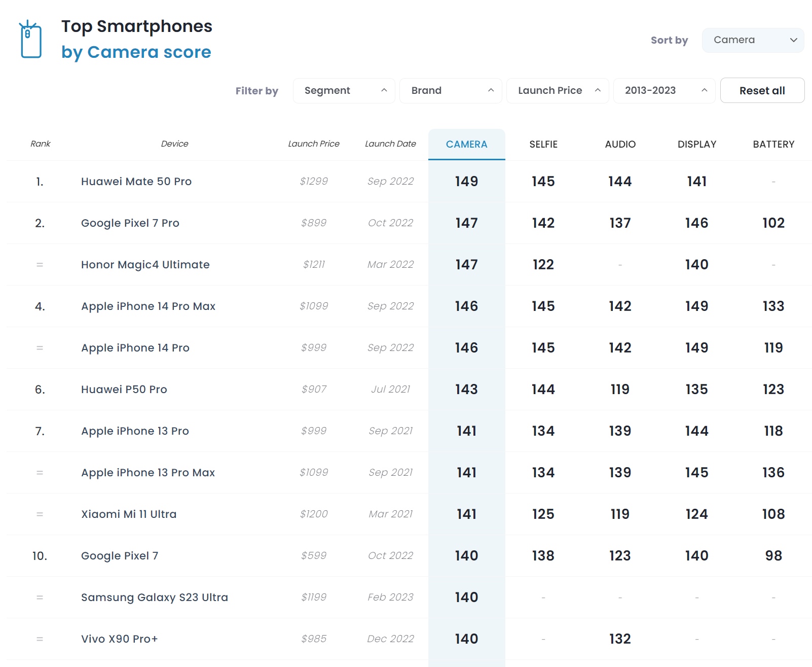Click the Jul 2021 launch date cell

point(390,390)
